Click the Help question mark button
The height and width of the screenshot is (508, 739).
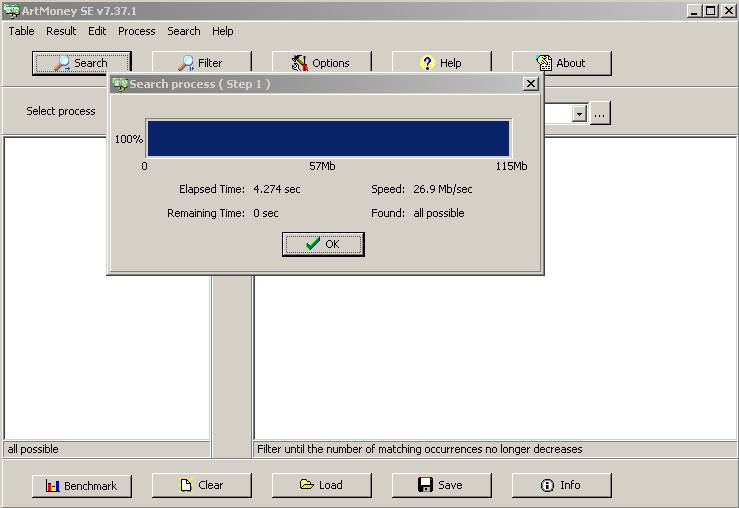click(x=441, y=63)
